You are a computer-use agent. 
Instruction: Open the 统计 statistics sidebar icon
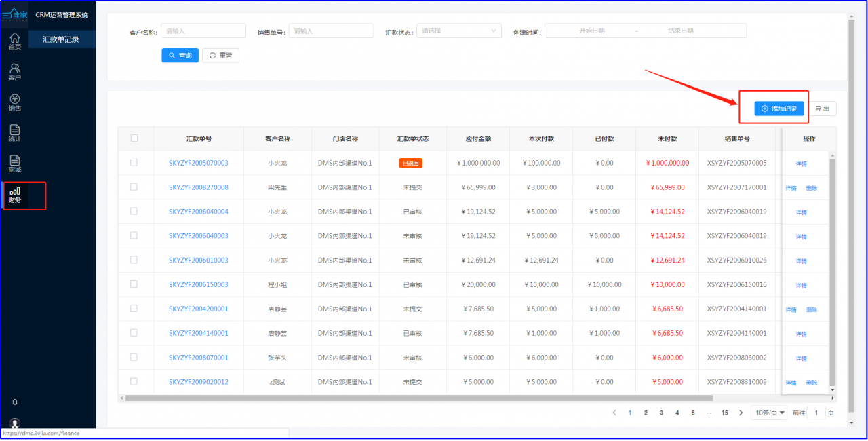pos(14,132)
